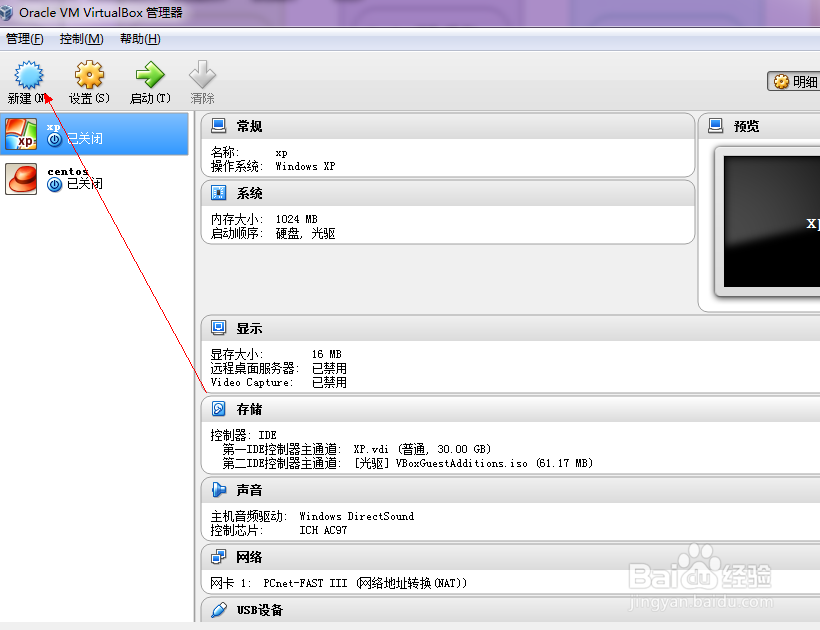The height and width of the screenshot is (630, 820).
Task: Click the 预览 panel monitor icon
Action: [717, 125]
